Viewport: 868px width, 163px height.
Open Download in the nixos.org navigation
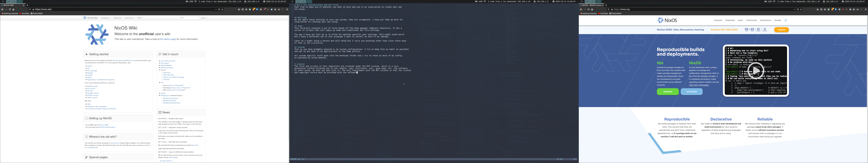click(x=730, y=20)
